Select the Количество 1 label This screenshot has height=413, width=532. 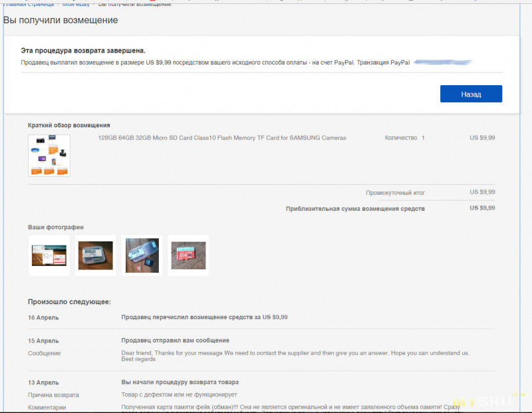point(404,138)
